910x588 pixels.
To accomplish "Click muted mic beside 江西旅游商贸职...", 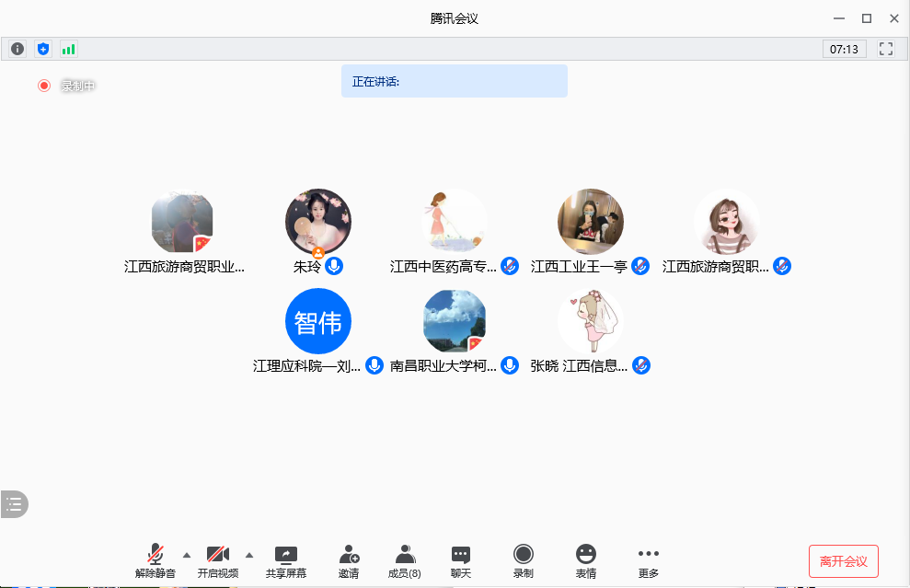I will pyautogui.click(x=782, y=267).
